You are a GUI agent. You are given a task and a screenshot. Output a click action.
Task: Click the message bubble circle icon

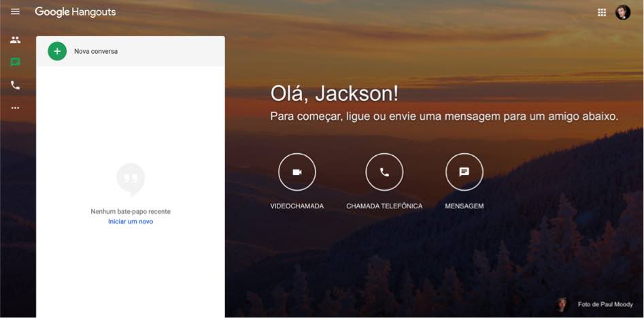coord(464,172)
